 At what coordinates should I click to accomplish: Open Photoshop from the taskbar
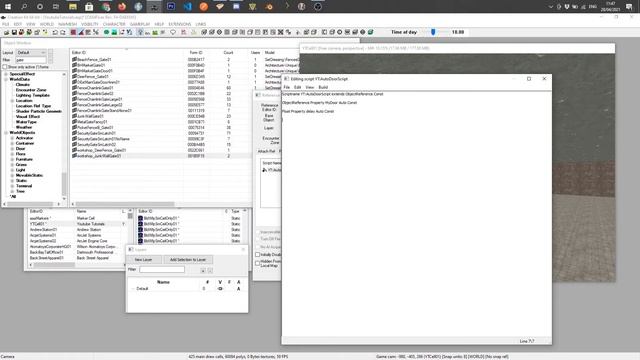click(171, 7)
